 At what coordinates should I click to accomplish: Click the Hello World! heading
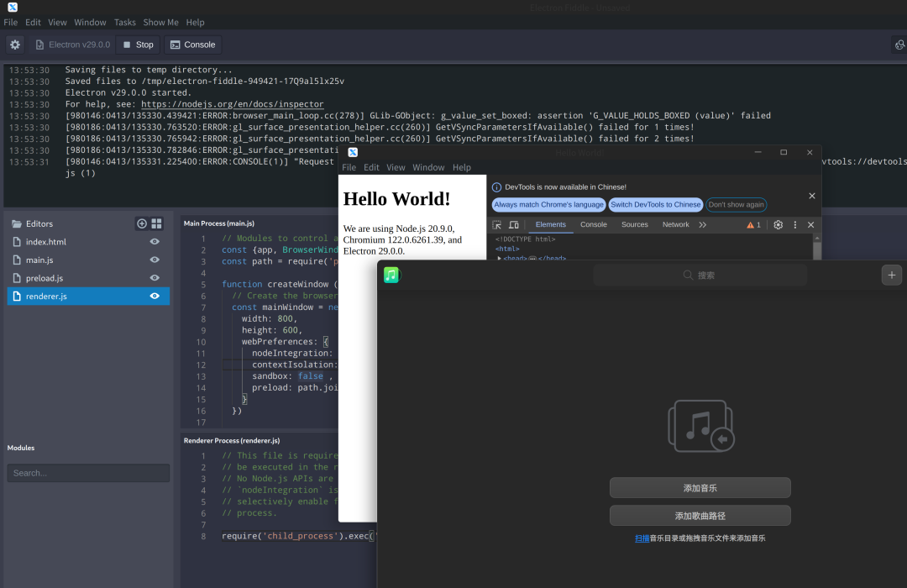pyautogui.click(x=396, y=198)
